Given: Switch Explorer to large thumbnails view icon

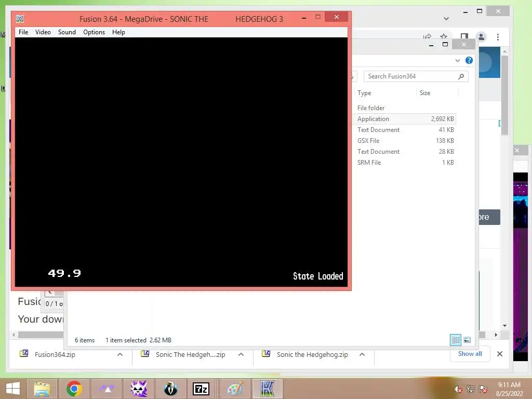Looking at the screenshot, I should (467, 340).
